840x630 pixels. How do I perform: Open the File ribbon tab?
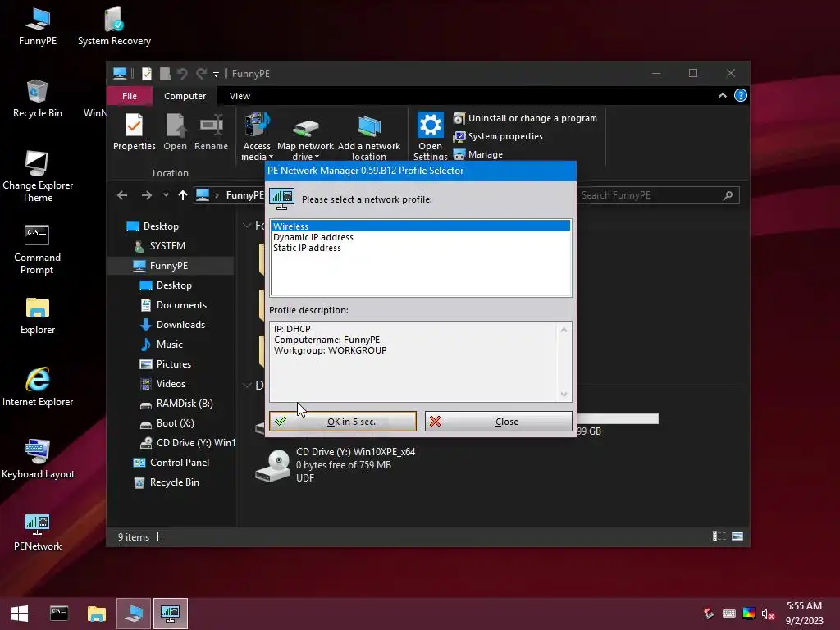[129, 96]
